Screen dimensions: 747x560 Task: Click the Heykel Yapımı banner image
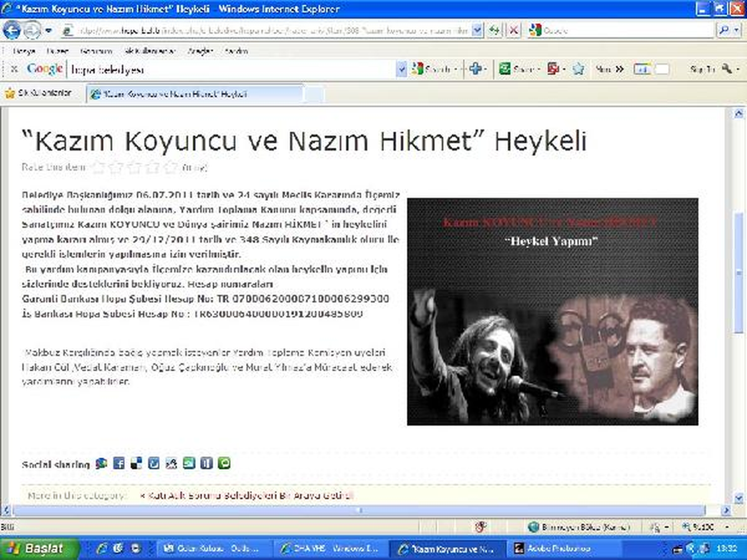pos(552,311)
